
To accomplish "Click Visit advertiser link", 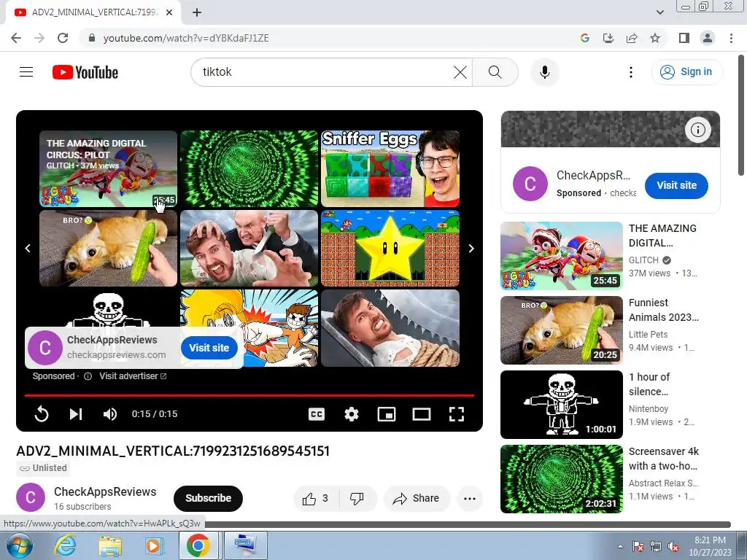I will coord(133,376).
